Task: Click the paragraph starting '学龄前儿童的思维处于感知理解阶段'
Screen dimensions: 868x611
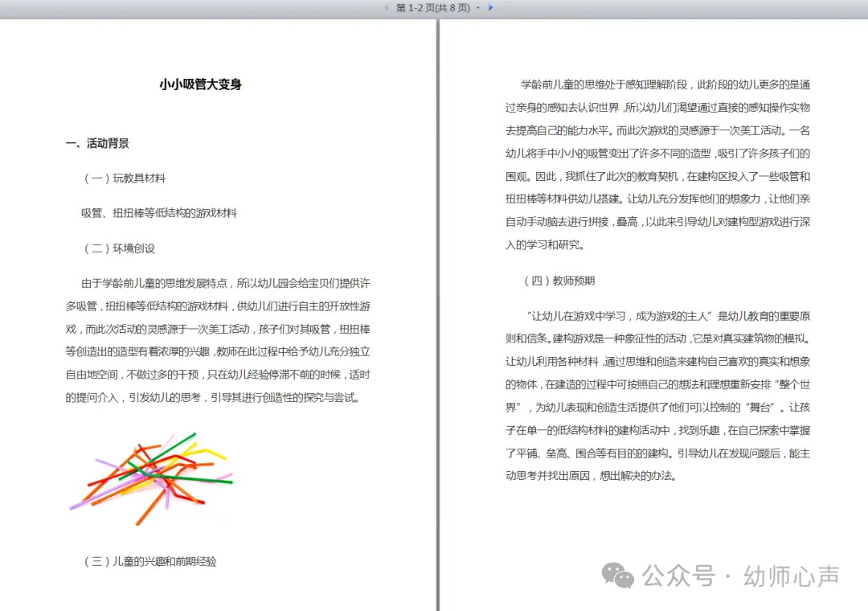Action: pyautogui.click(x=657, y=165)
